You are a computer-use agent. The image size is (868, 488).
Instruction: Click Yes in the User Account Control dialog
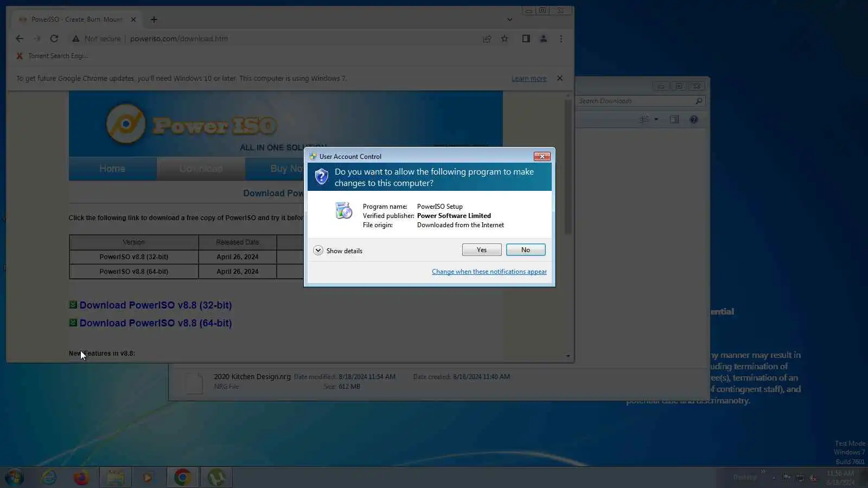click(x=482, y=249)
